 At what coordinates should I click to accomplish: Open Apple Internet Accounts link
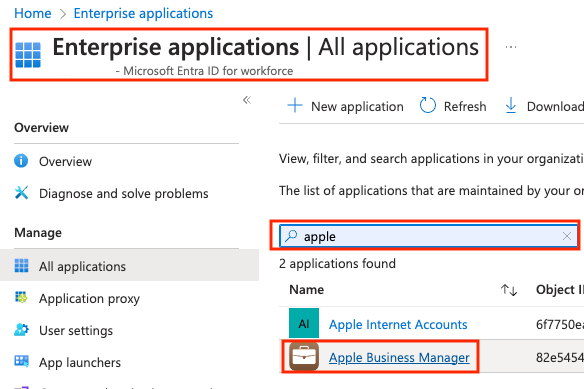(398, 325)
